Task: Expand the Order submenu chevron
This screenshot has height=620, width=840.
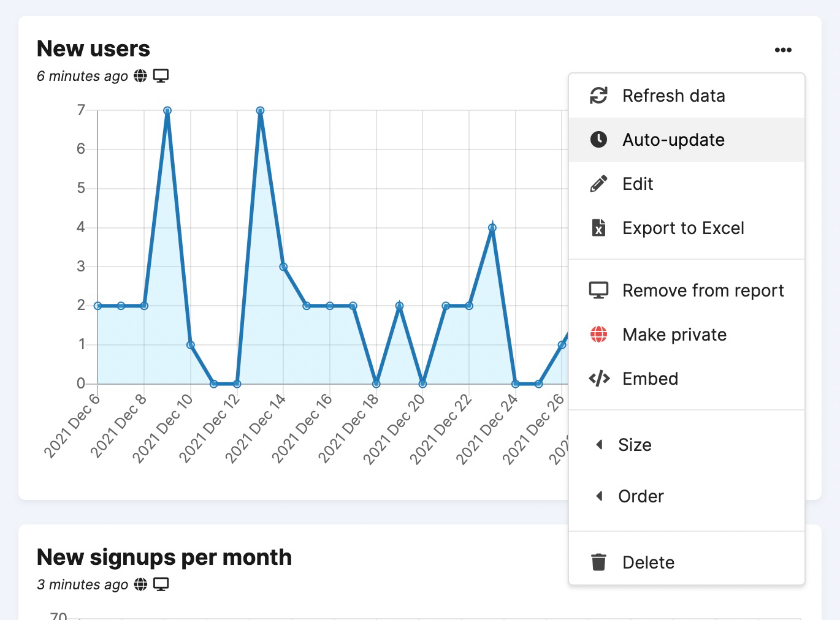Action: [600, 496]
